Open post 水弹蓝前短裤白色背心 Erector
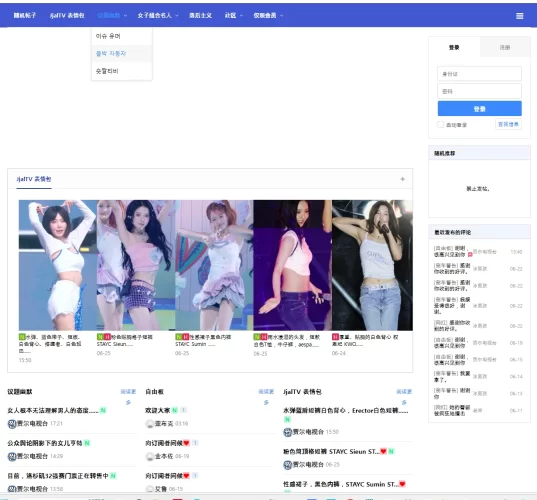The image size is (537, 500). click(x=346, y=410)
